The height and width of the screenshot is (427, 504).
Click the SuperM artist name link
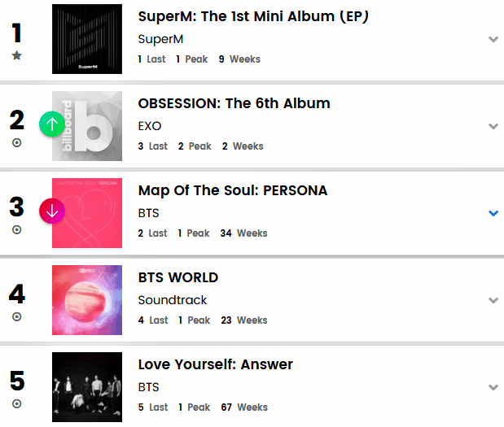(x=160, y=39)
